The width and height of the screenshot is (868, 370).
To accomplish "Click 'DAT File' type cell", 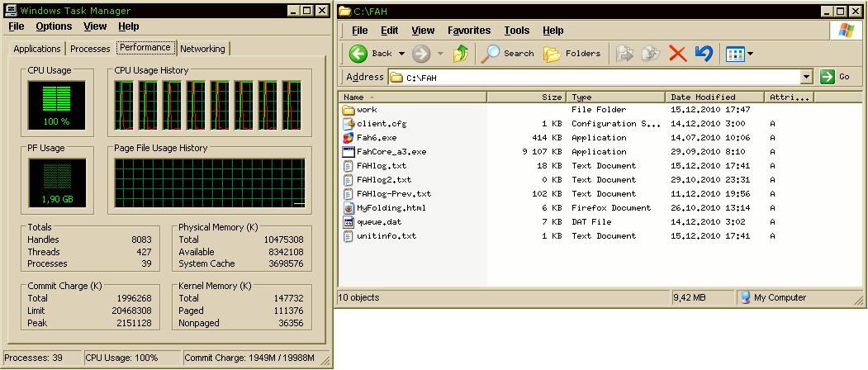I will point(591,222).
